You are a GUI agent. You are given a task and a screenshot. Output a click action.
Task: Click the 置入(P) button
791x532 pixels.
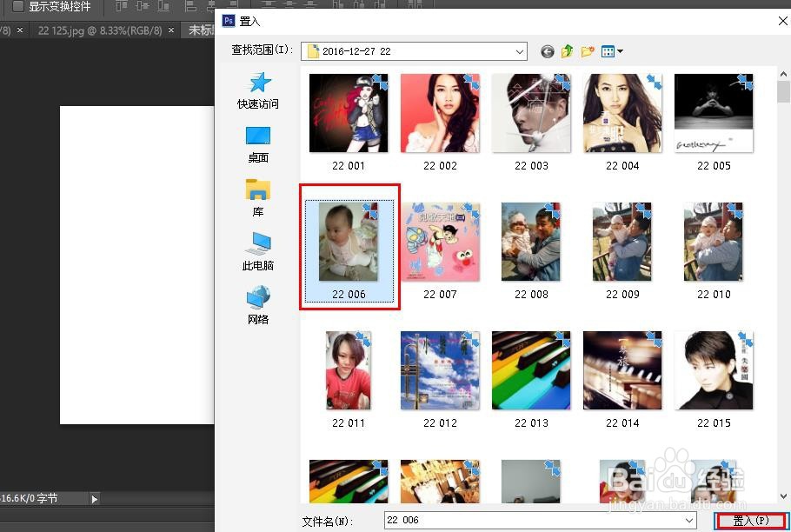click(751, 521)
